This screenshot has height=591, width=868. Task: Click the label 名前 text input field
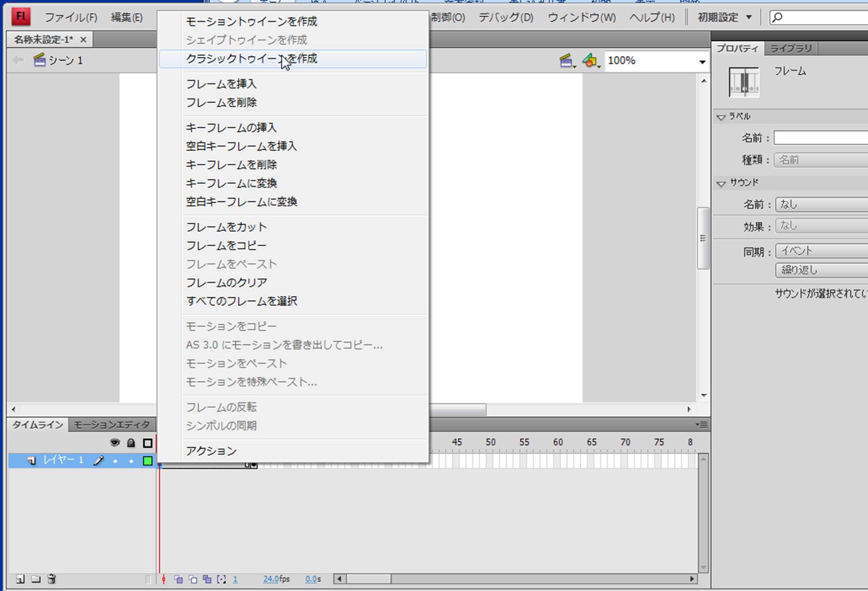(820, 138)
